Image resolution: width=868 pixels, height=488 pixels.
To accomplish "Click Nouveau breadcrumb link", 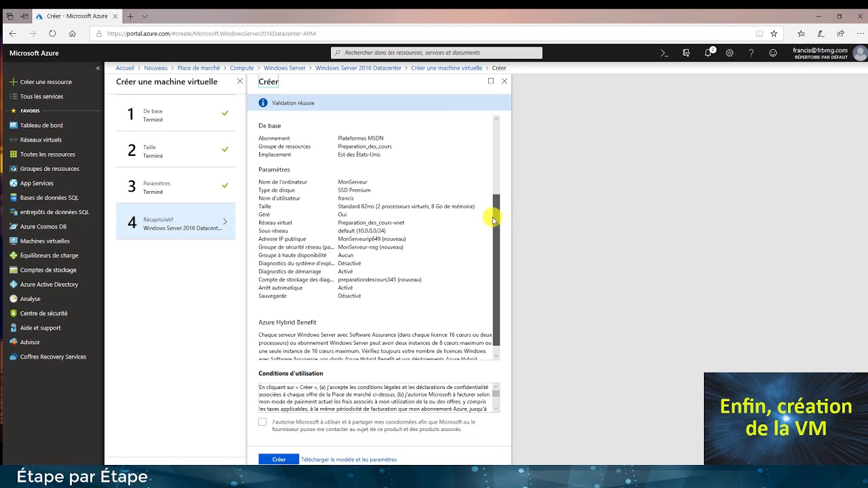I will point(155,68).
